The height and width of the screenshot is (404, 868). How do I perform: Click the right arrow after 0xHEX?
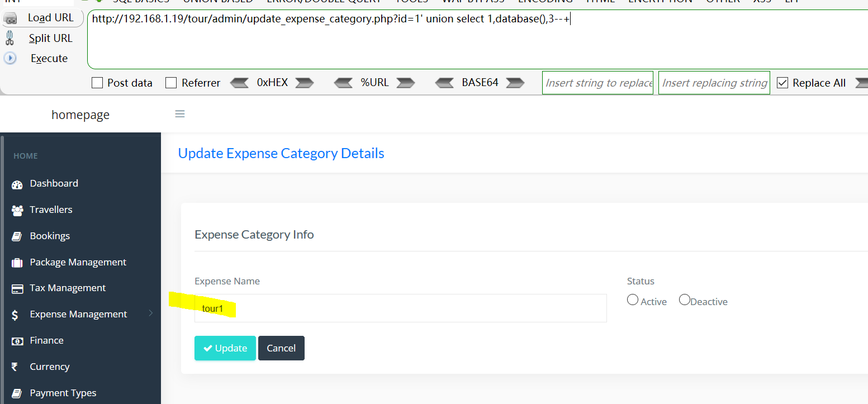point(305,83)
